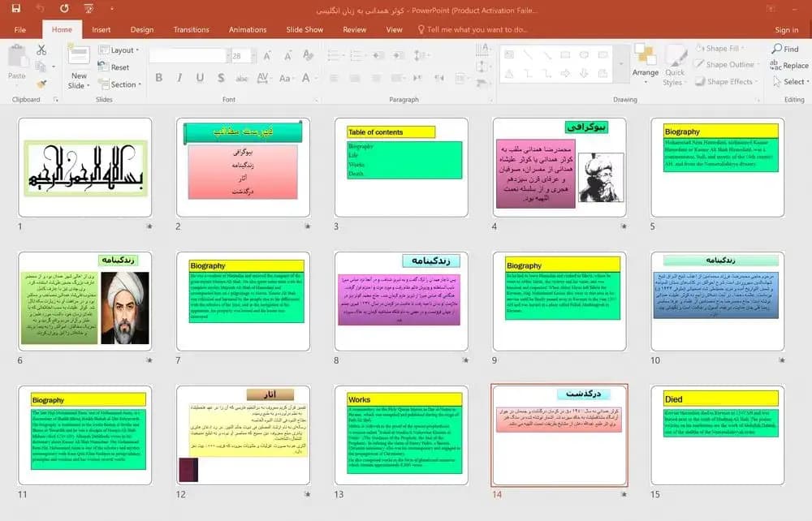Switch to the Design tab
Screen dimensions: 812x521
[142, 29]
